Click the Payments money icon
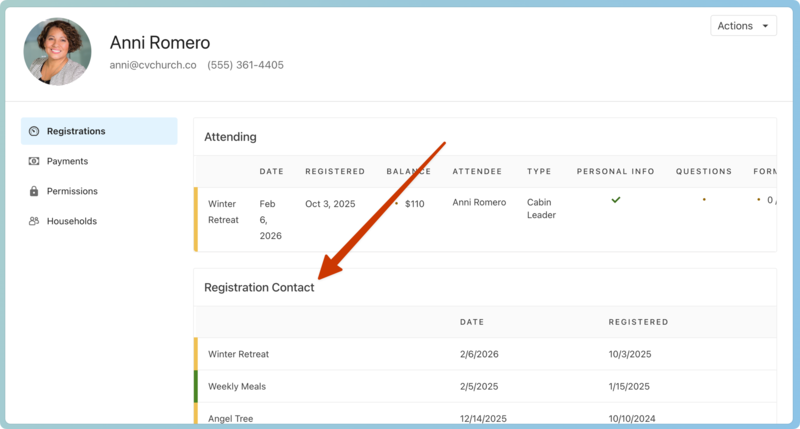This screenshot has width=800, height=429. point(34,161)
